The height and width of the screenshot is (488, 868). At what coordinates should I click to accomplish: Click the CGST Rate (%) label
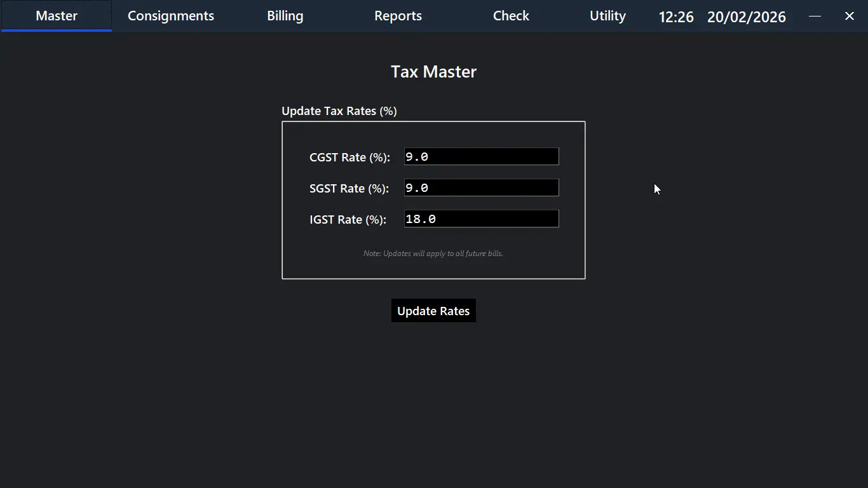tap(349, 157)
